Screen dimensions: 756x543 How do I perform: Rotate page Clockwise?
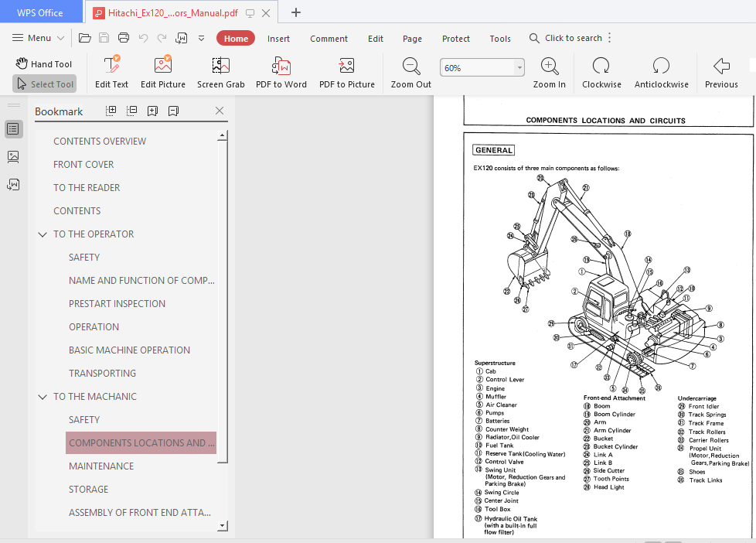point(601,73)
